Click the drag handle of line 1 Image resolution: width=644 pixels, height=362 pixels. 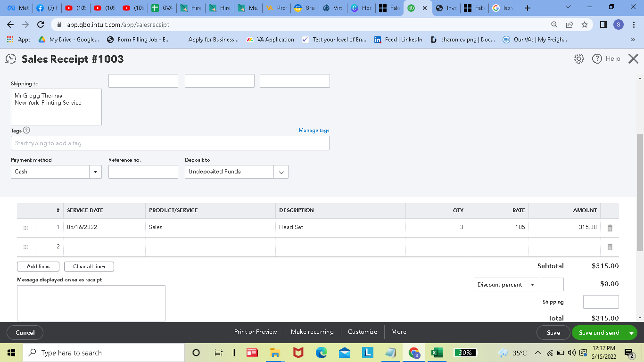click(25, 228)
